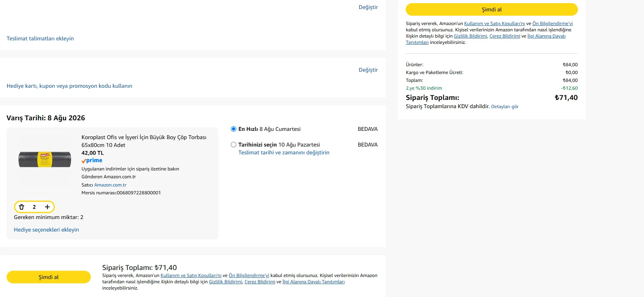The image size is (644, 297).
Task: Click the prime logo under the price
Action: click(x=92, y=161)
